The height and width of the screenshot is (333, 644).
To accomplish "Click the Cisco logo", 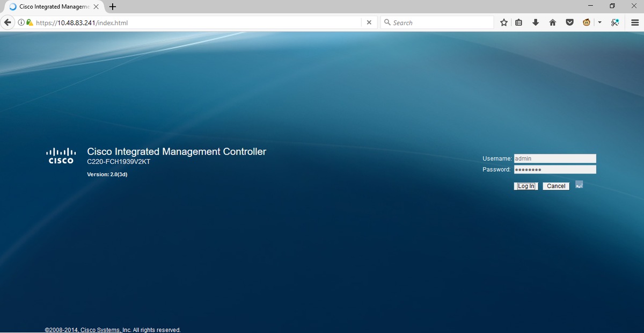I will [x=61, y=155].
